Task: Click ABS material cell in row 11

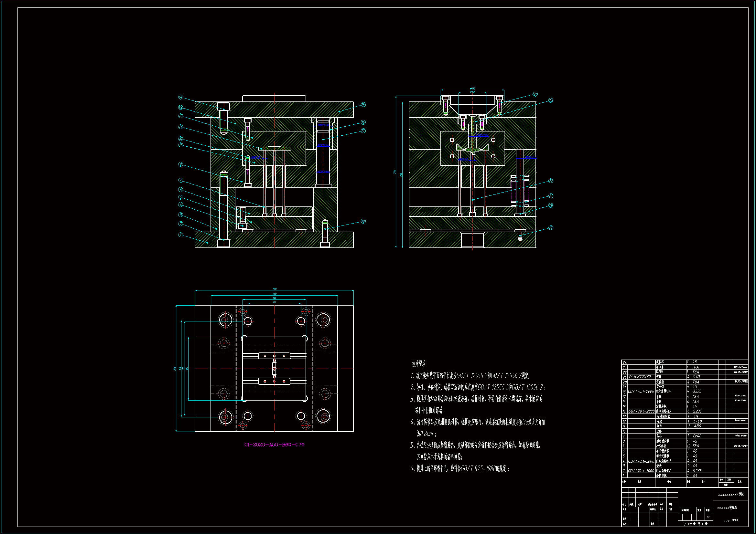Action: tap(697, 426)
